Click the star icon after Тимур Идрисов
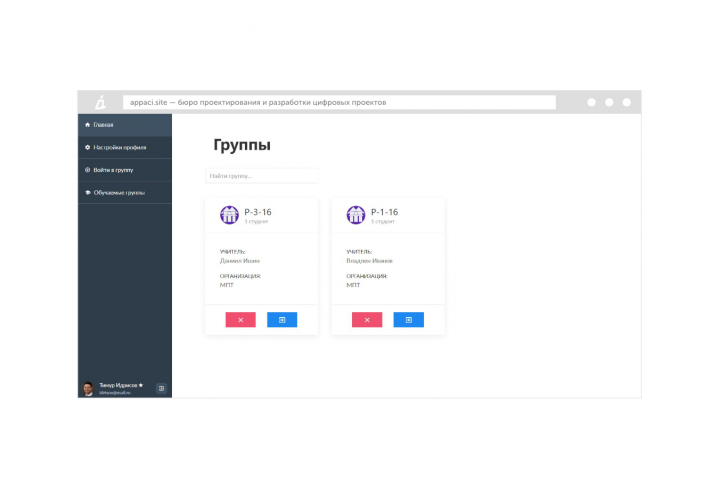 pyautogui.click(x=141, y=385)
